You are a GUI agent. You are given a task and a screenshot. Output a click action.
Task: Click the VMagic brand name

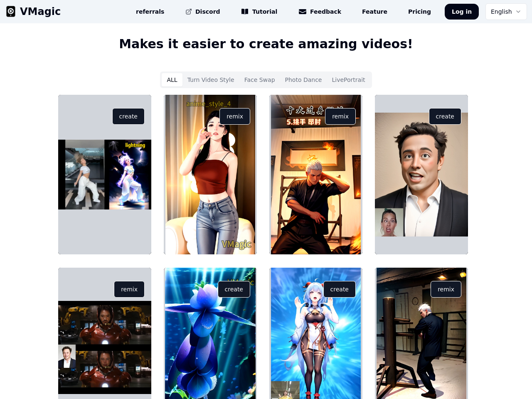click(x=40, y=12)
